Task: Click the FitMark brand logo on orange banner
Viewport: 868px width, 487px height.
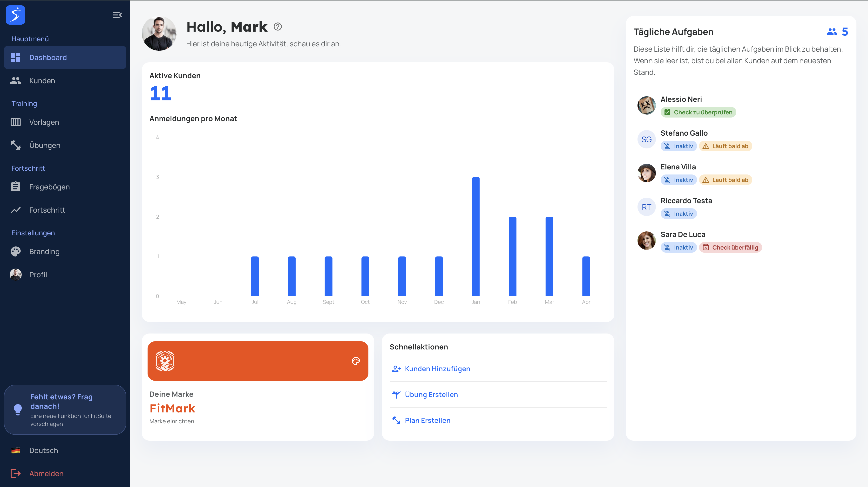Action: (165, 361)
